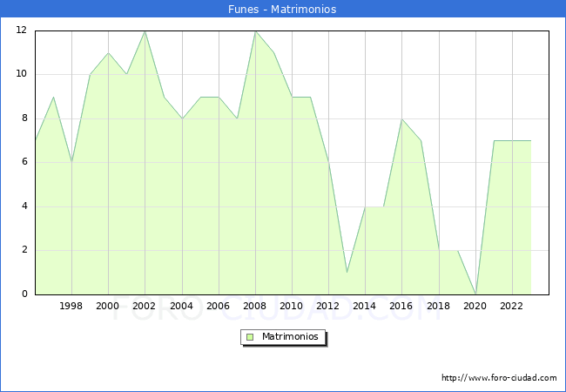Click the Funes - Matrimonios chart title

tap(283, 9)
